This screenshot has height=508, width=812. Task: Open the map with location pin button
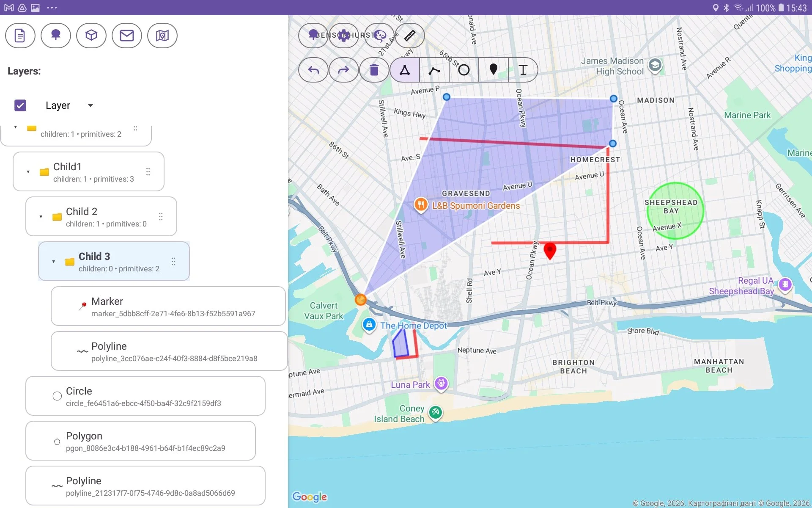[x=162, y=36]
